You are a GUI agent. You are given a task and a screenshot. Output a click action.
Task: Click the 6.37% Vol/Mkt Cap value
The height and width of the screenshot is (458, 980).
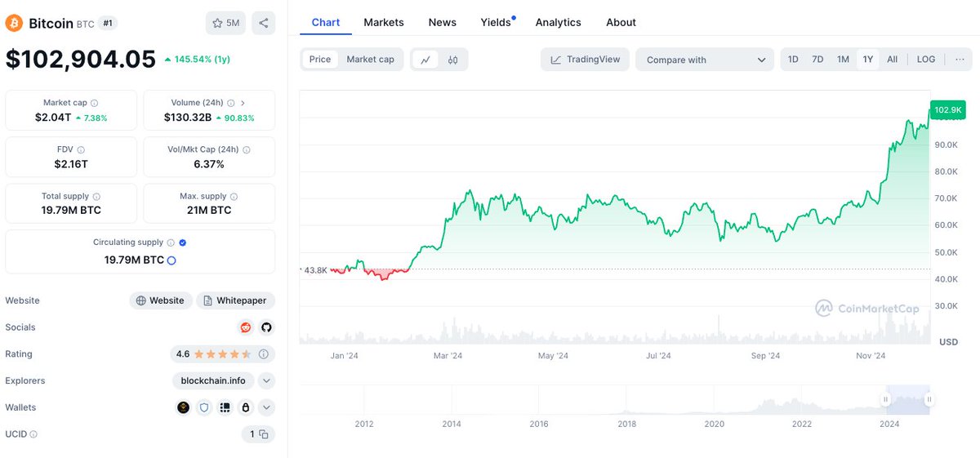click(x=209, y=164)
